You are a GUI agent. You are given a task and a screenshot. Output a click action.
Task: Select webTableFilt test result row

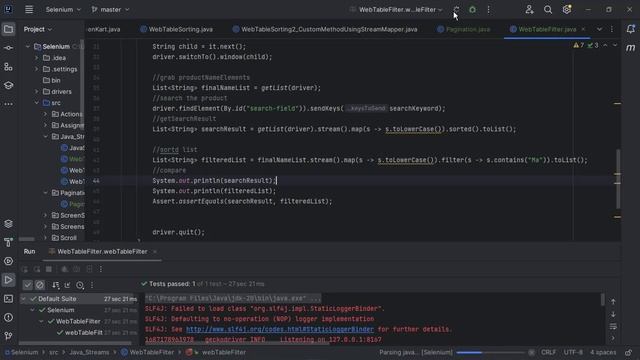coord(80,333)
